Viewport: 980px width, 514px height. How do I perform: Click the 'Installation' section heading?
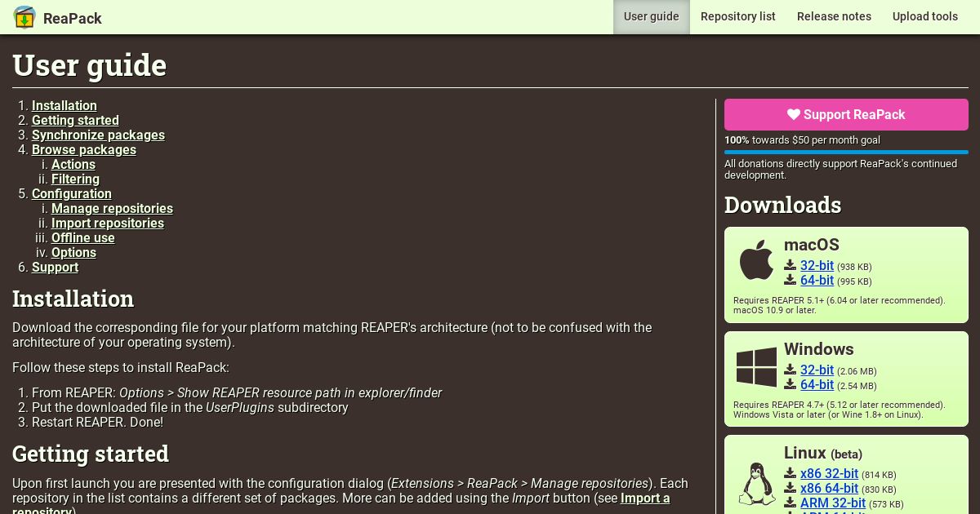tap(73, 299)
